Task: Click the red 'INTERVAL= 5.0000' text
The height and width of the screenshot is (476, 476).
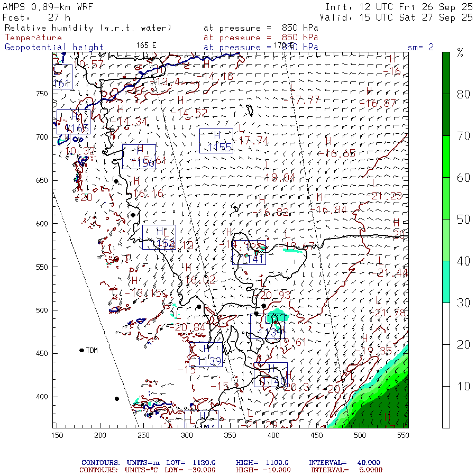Action: 346,470
